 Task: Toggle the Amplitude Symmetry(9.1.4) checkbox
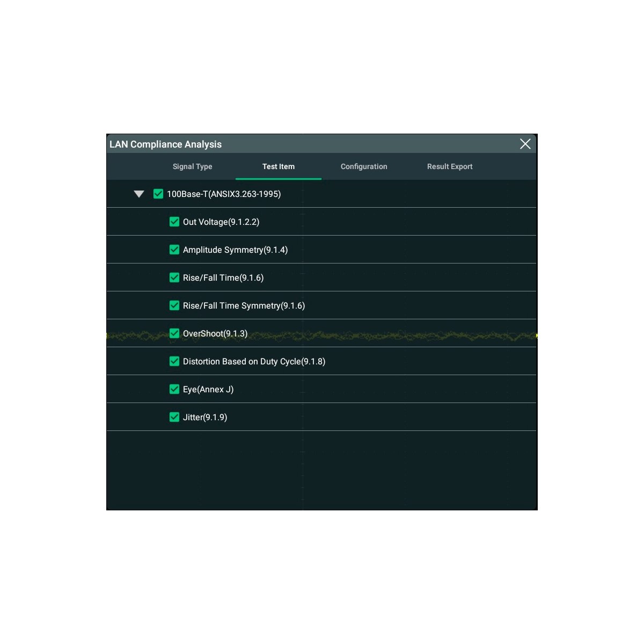(174, 250)
